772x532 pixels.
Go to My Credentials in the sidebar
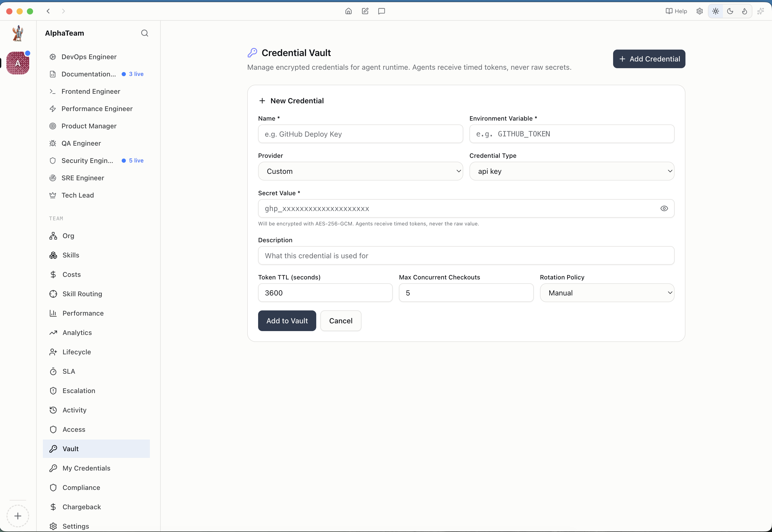click(x=86, y=468)
